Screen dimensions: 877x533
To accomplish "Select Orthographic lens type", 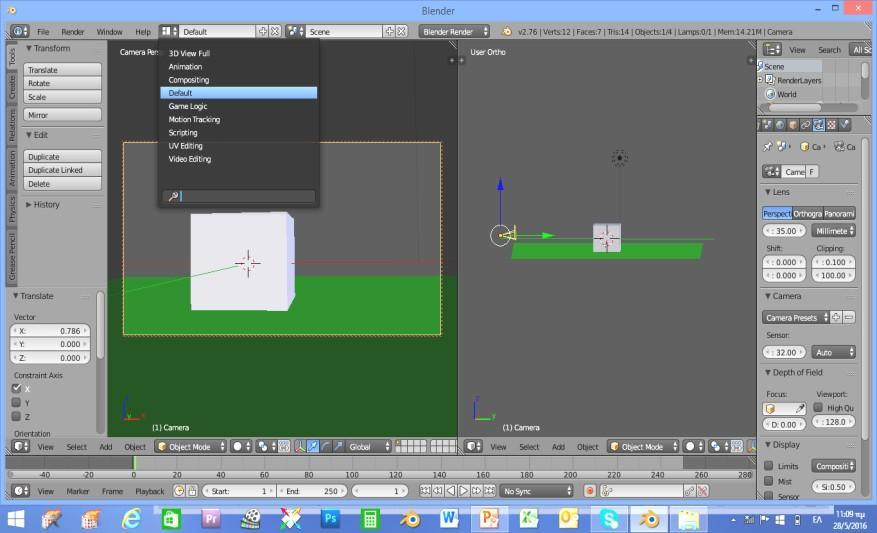I will click(x=807, y=214).
